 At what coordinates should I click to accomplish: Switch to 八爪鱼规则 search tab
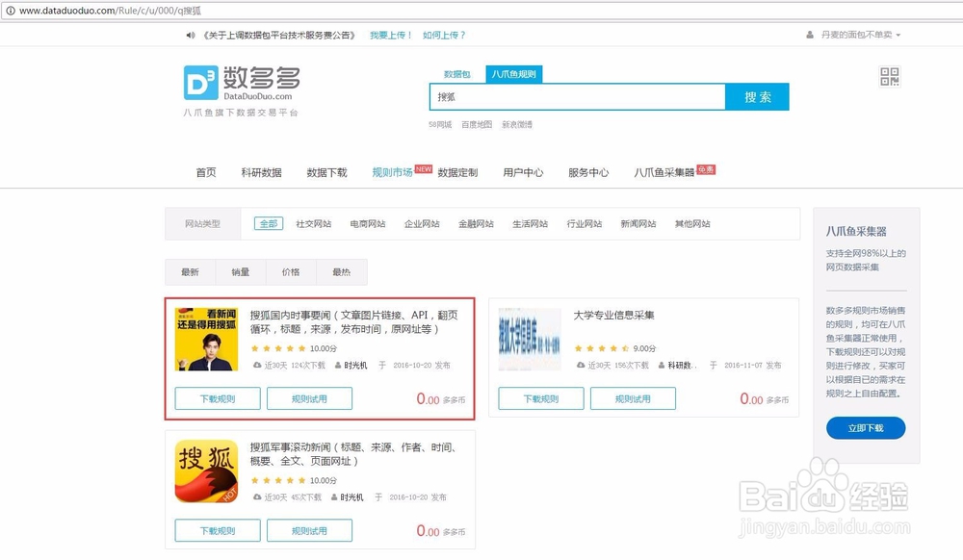click(x=513, y=74)
